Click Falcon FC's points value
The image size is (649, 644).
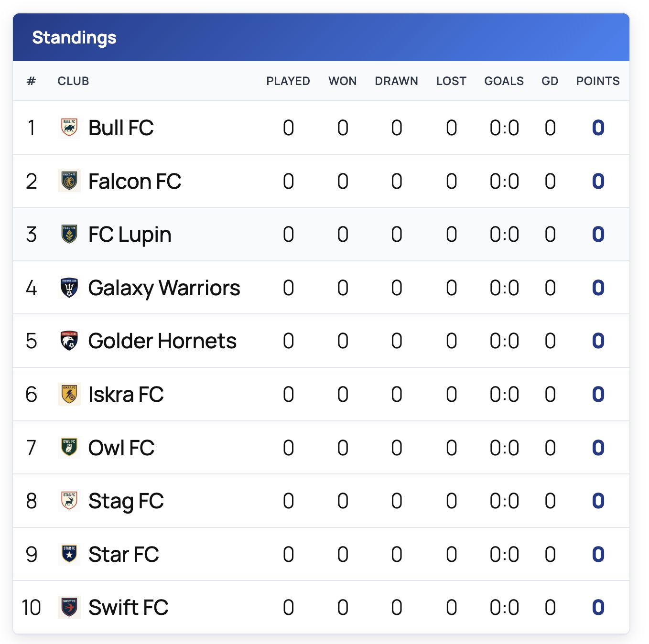click(598, 181)
